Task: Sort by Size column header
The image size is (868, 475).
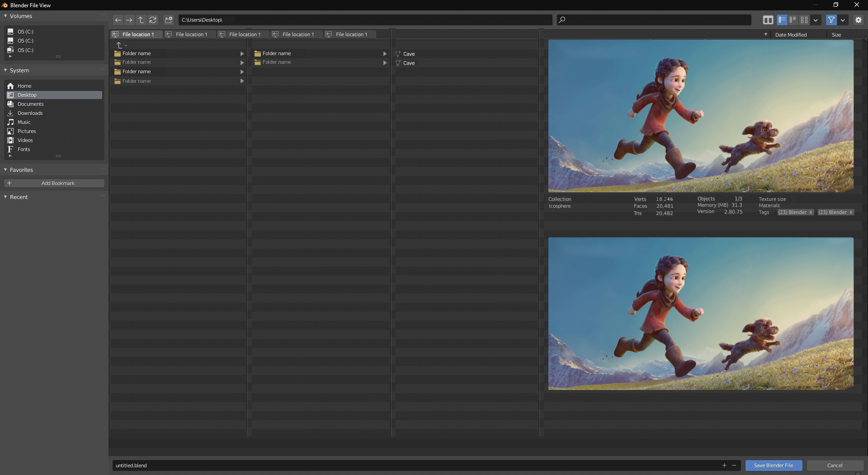Action: pos(836,35)
